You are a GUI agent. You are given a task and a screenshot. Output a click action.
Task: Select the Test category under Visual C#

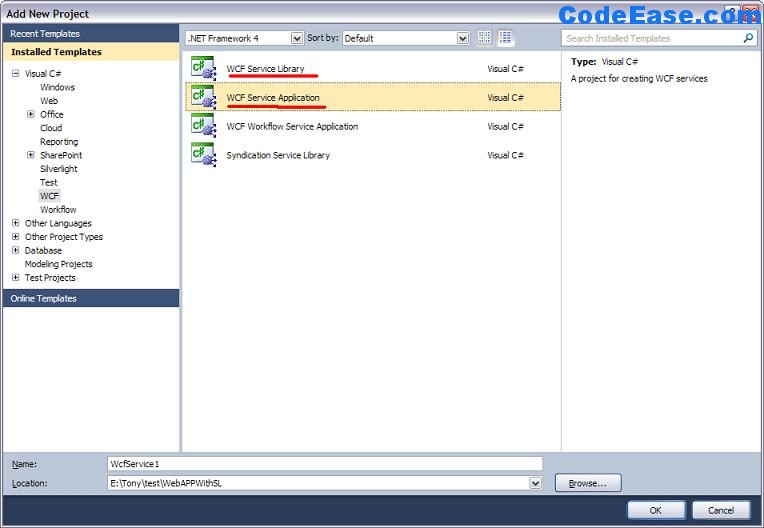pos(49,183)
